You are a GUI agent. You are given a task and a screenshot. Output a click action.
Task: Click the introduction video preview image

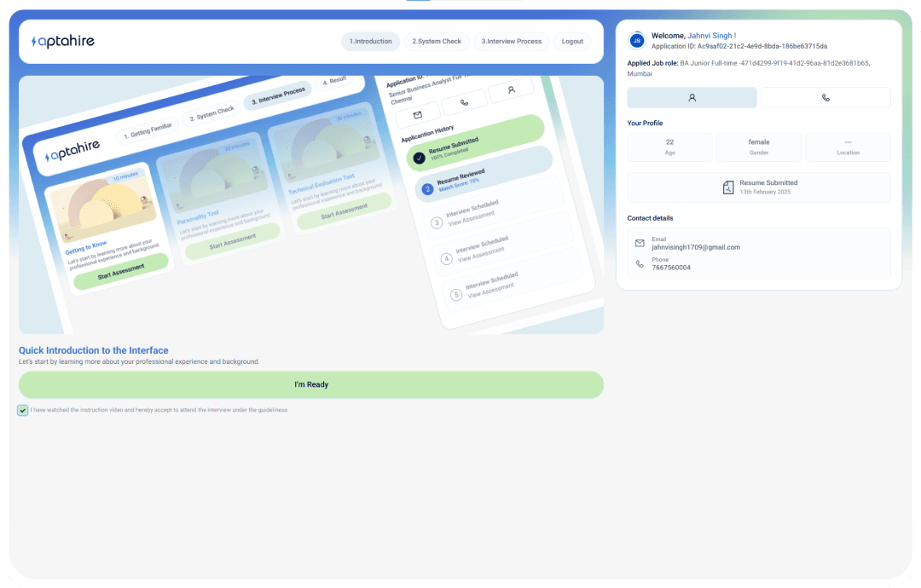[x=311, y=205]
